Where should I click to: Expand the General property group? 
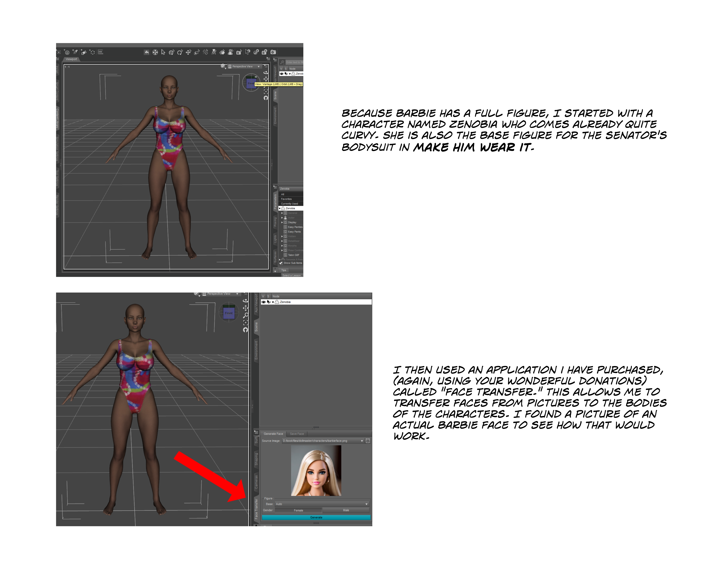coord(282,213)
